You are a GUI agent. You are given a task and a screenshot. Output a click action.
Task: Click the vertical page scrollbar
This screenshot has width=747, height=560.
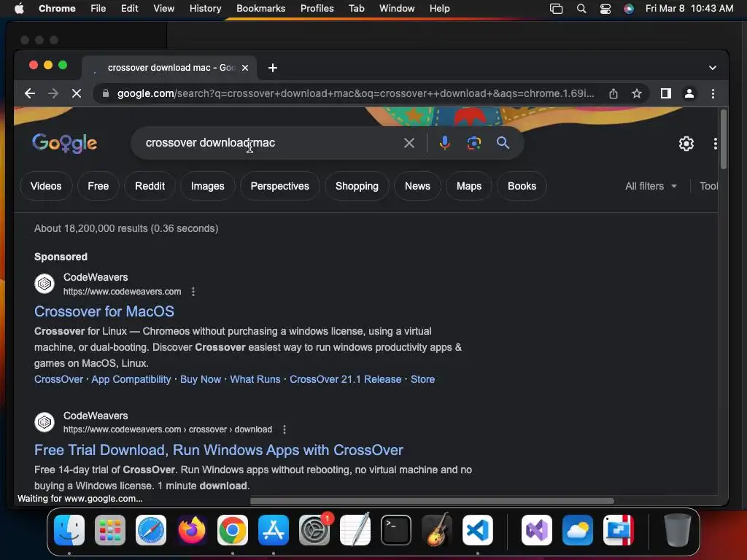pos(723,139)
